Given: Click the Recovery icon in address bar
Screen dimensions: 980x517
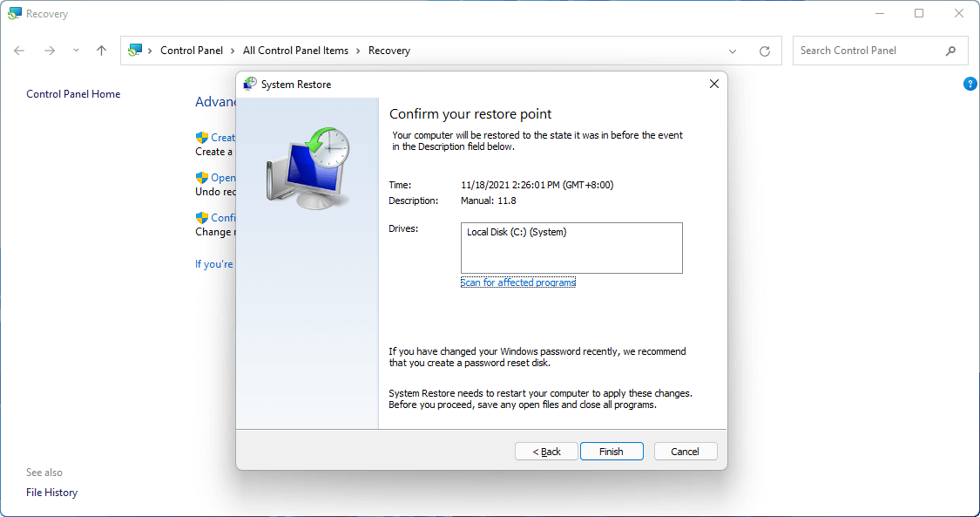Looking at the screenshot, I should 135,51.
